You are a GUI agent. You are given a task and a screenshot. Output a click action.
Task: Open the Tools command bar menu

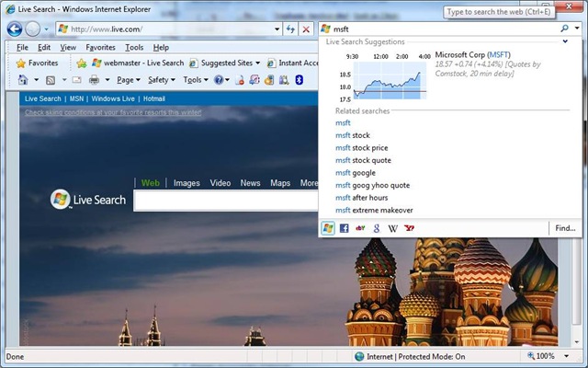click(x=196, y=80)
